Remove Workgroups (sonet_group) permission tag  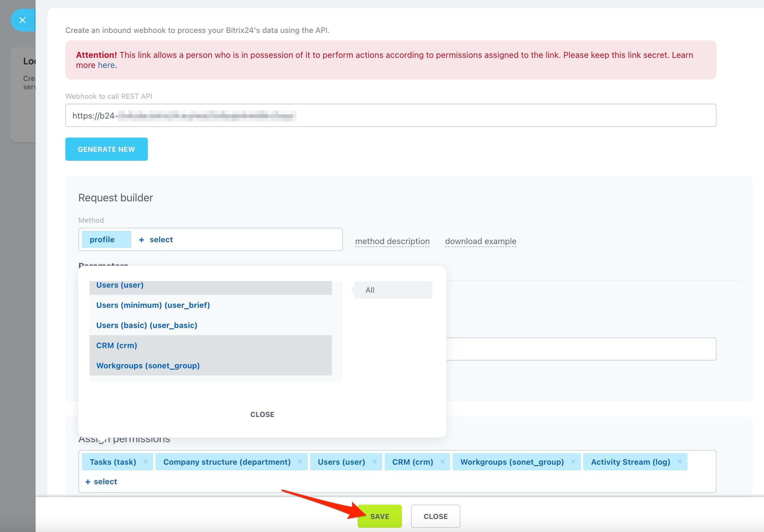pos(573,461)
